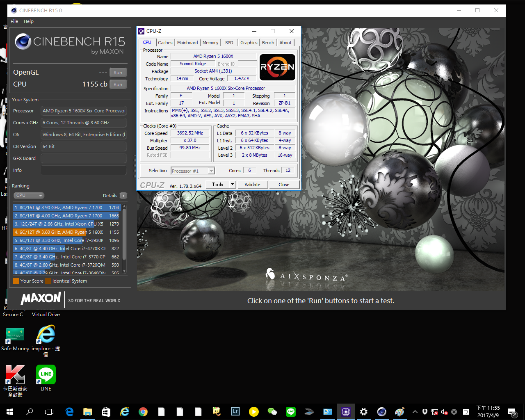Click the Details arrow button in Ranking

123,196
